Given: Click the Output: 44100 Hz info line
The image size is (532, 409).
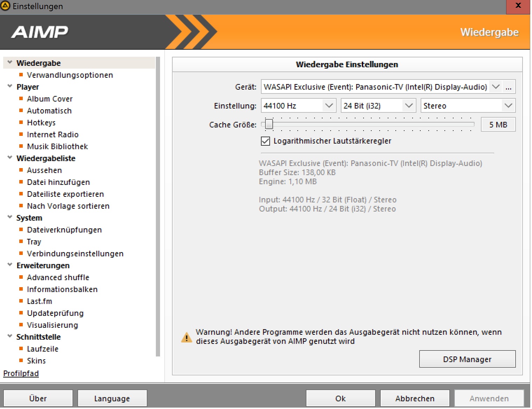Looking at the screenshot, I should coord(327,209).
